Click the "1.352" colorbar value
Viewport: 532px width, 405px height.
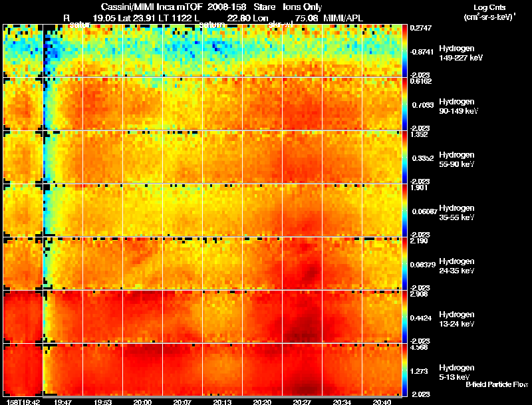(419, 134)
